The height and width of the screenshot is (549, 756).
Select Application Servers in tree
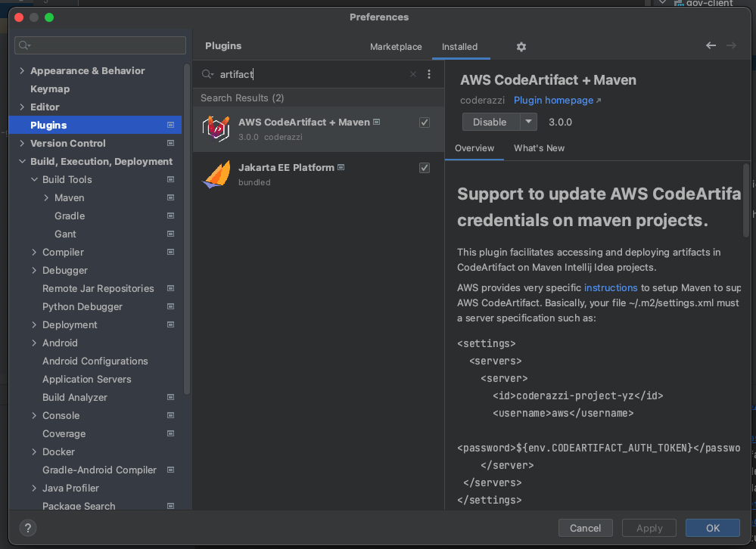(x=87, y=379)
